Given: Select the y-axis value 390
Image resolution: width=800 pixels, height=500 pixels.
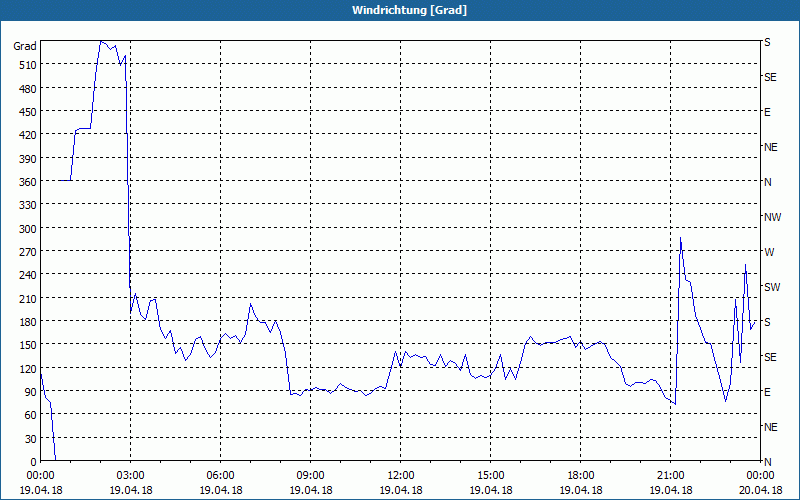Looking at the screenshot, I should click(27, 159).
